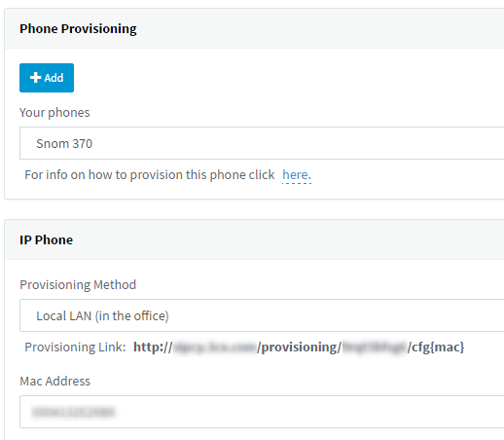The height and width of the screenshot is (440, 504).
Task: Click the blurred token after '/provisioning/'
Action: coord(375,348)
